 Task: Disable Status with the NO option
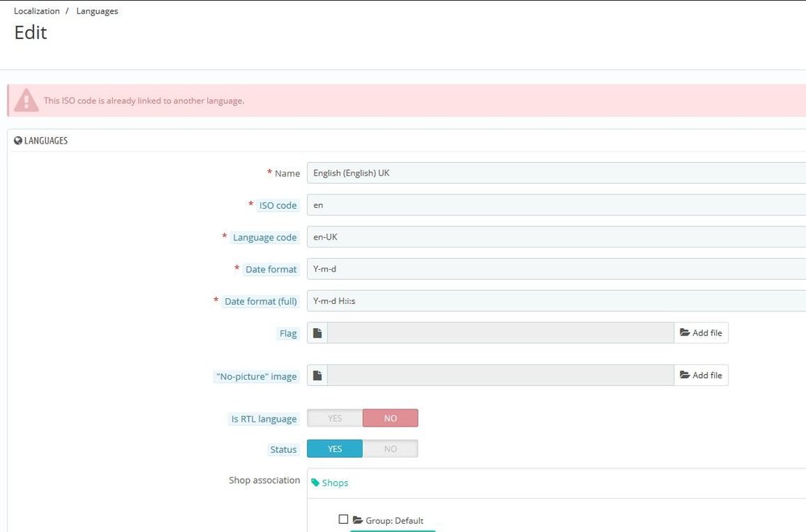click(x=390, y=449)
